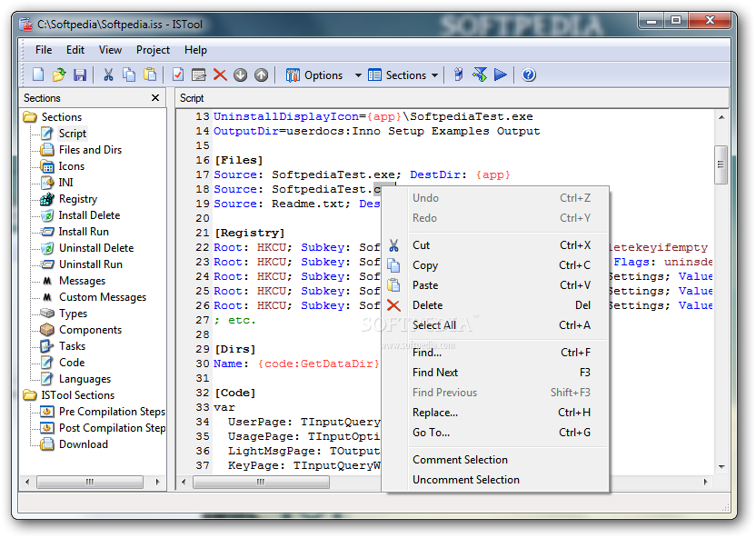Select Files and Dirs in the tree

(90, 150)
